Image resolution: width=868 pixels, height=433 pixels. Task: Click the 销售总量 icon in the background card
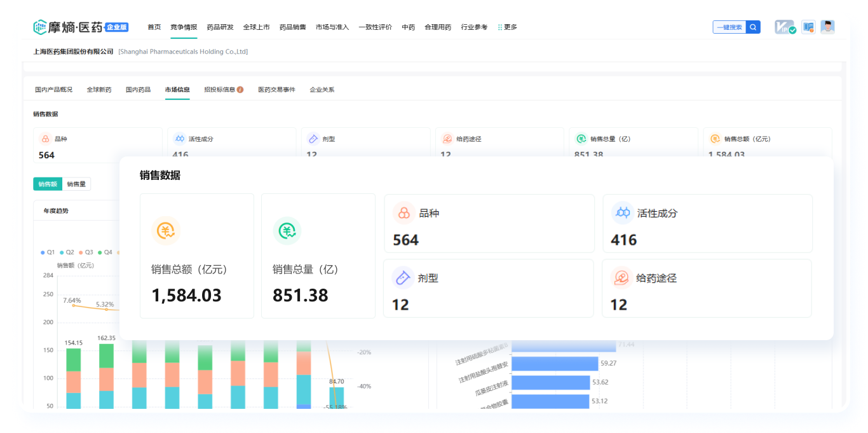point(581,139)
